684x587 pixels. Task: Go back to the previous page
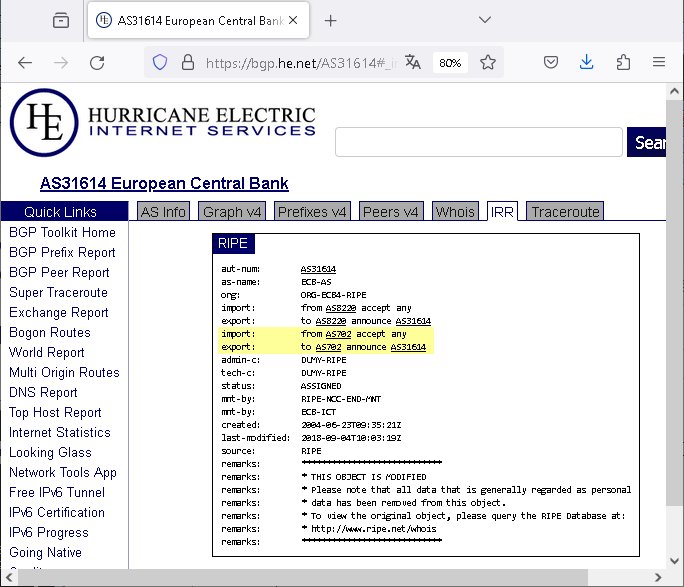click(x=25, y=63)
